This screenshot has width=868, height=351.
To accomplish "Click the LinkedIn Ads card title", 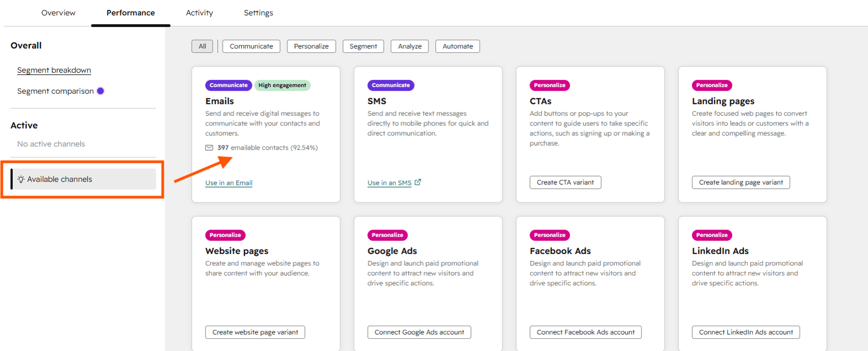I will [x=721, y=251].
